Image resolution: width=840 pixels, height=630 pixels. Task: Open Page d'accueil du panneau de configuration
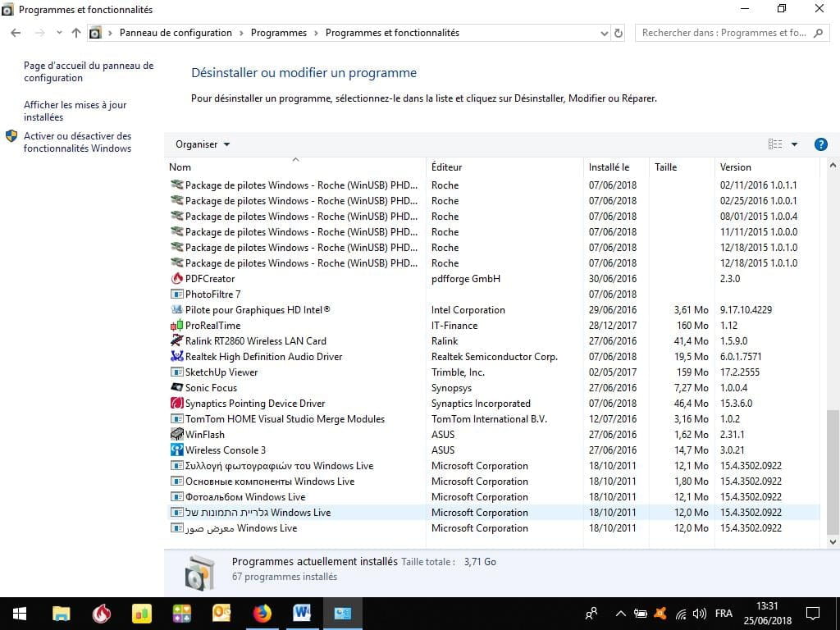pos(89,72)
